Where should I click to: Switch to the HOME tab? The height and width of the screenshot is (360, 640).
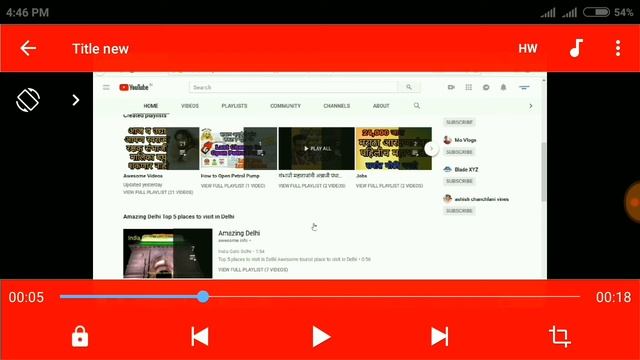[151, 106]
